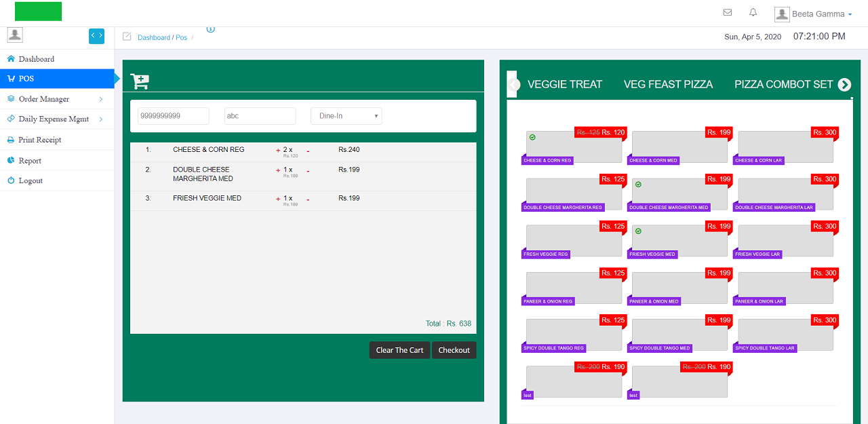Check notifications via the bell icon
This screenshot has width=868, height=424.
click(753, 12)
